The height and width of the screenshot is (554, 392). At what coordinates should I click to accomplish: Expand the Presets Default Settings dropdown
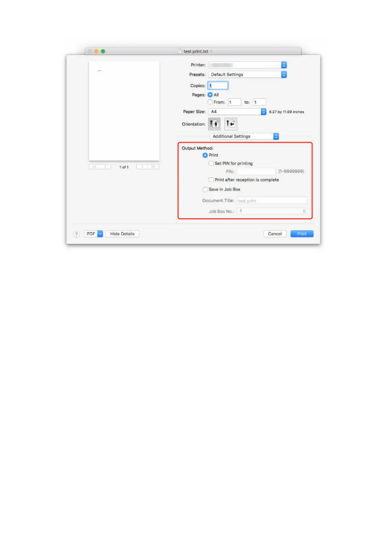point(248,75)
